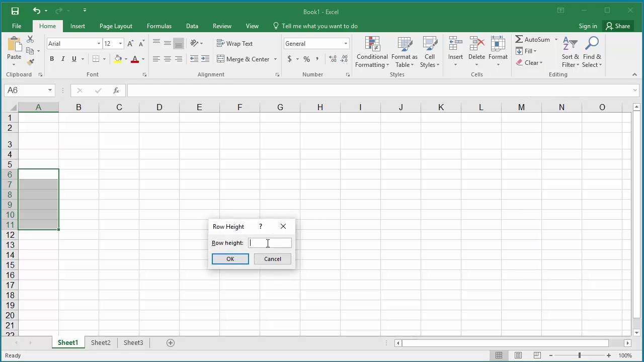The image size is (644, 362).
Task: Toggle Wrap Text
Action: (x=234, y=44)
